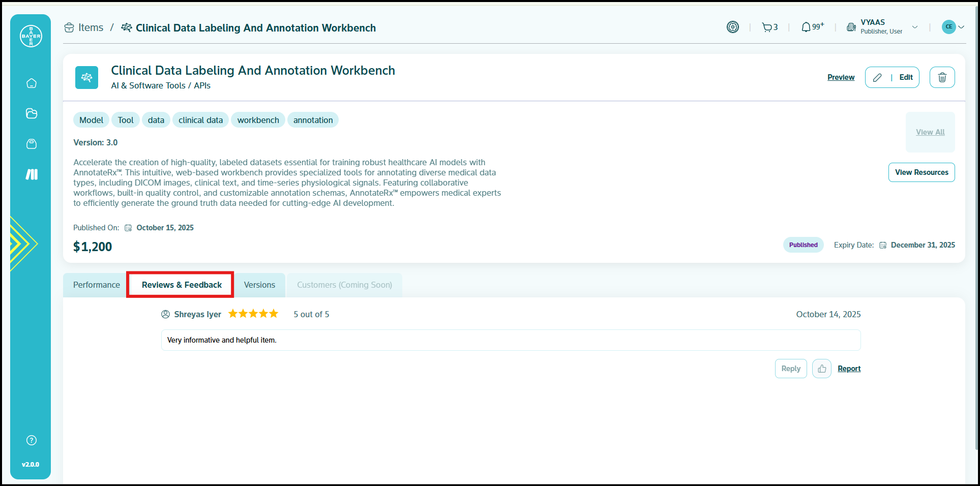Click the Bayer logo in sidebar
Viewport: 980px width, 486px height.
(x=31, y=36)
